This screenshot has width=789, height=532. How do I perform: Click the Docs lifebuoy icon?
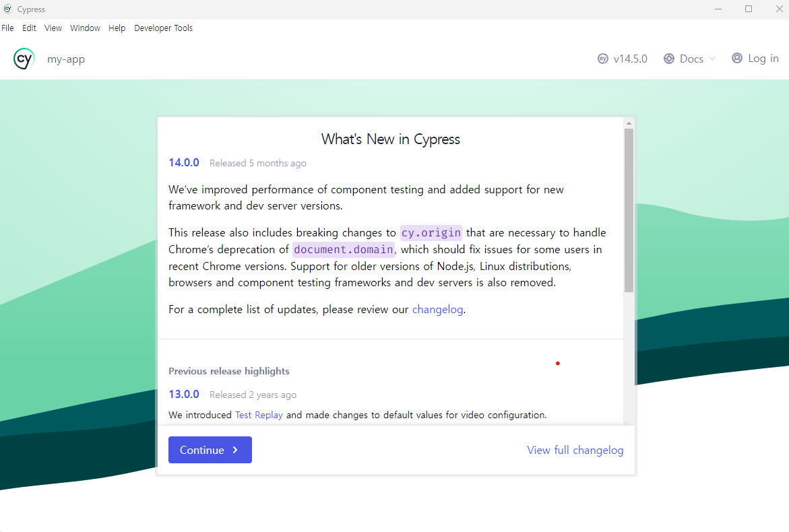tap(669, 59)
